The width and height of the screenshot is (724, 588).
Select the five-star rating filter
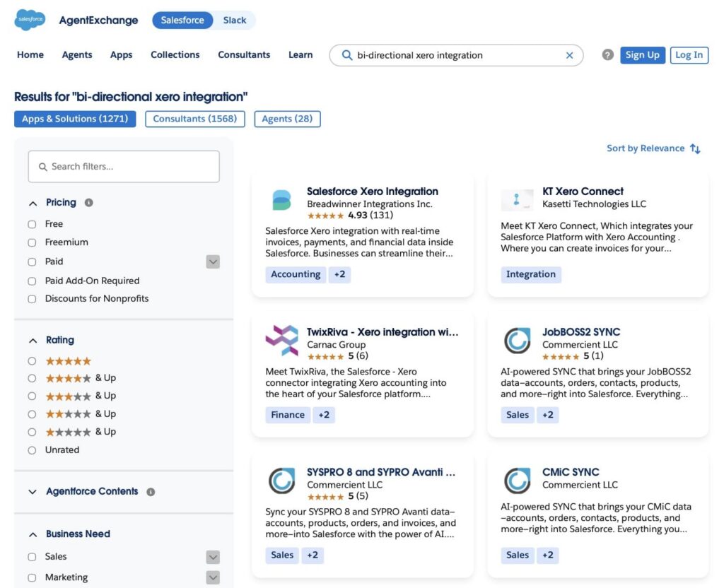click(x=32, y=361)
